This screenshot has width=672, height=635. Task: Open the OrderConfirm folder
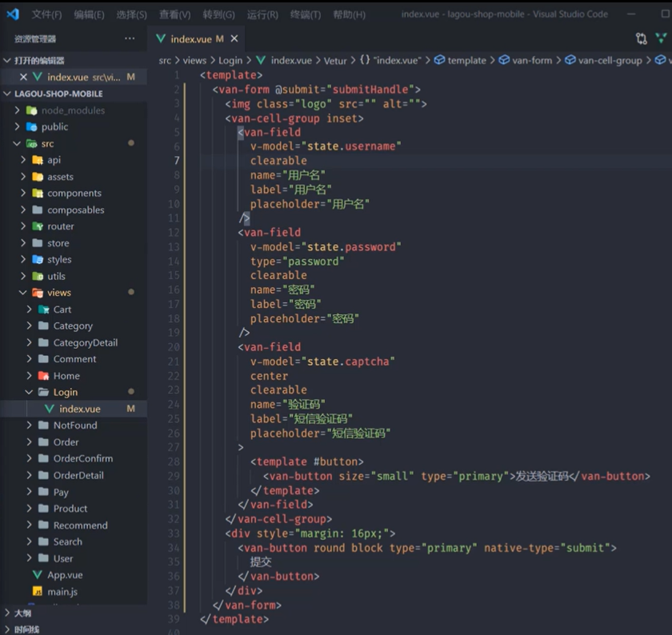[x=82, y=458]
